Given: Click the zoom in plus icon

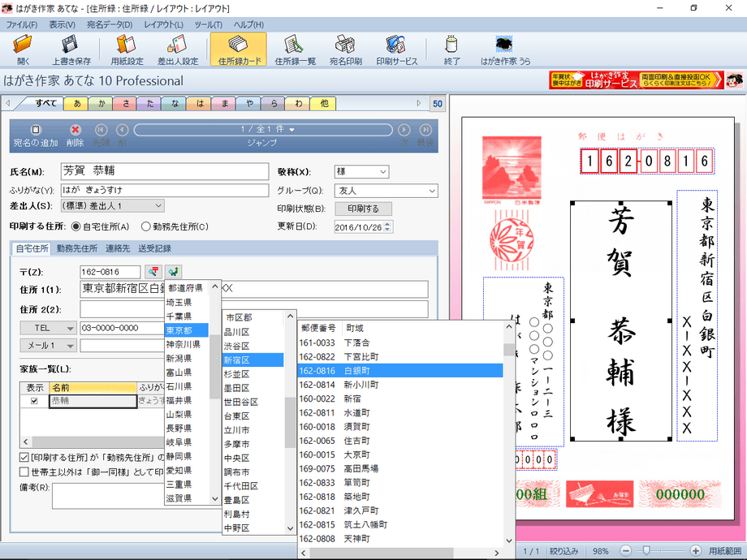Looking at the screenshot, I should [695, 551].
